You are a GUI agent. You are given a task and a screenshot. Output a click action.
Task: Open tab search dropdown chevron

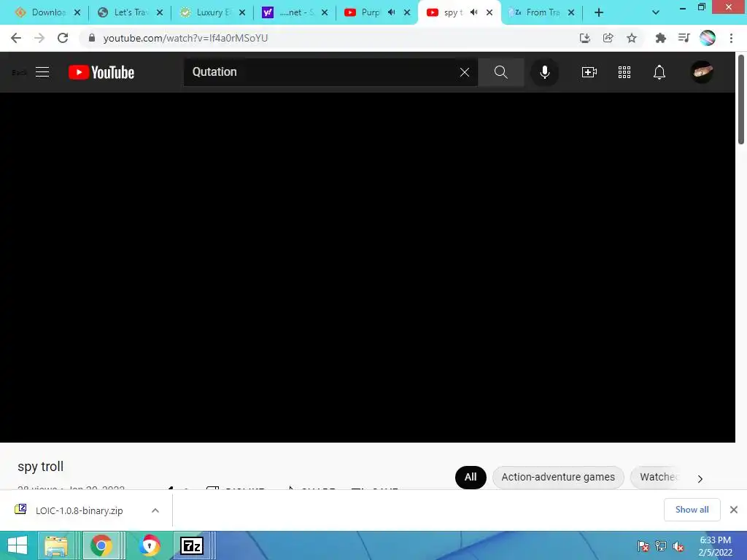(x=656, y=12)
